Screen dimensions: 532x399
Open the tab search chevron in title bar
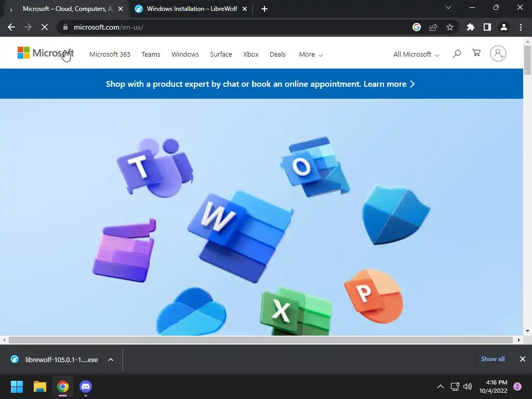pos(448,7)
